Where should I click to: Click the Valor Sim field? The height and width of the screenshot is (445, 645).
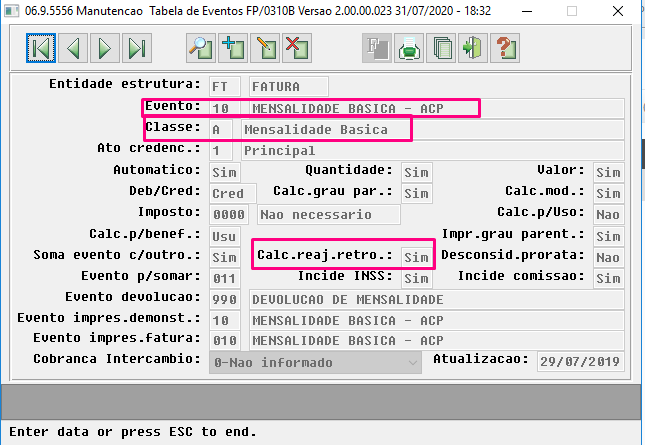(x=609, y=172)
